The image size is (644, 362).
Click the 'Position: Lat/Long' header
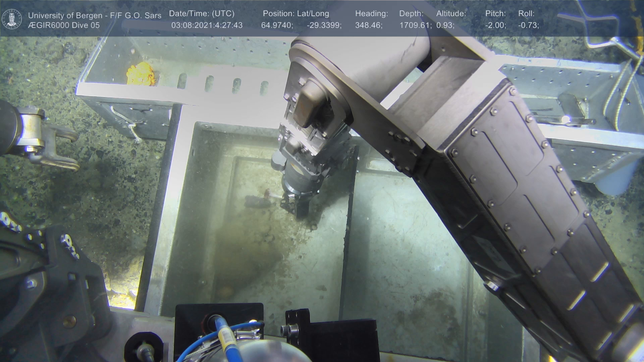point(296,14)
